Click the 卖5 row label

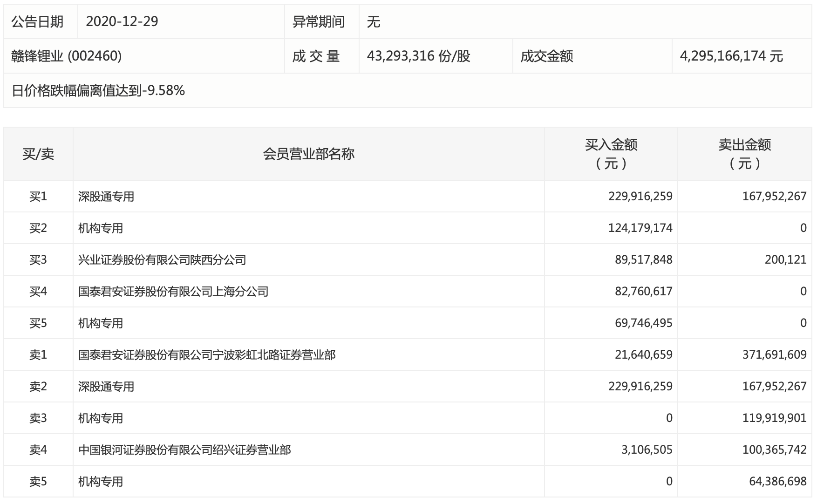38,482
